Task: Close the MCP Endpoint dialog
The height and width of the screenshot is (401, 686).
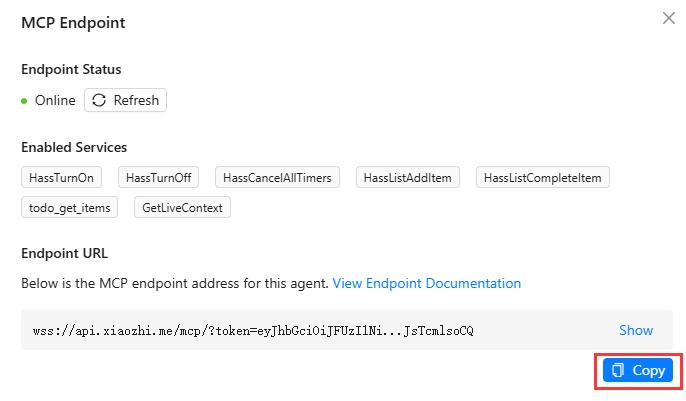Action: click(x=669, y=18)
